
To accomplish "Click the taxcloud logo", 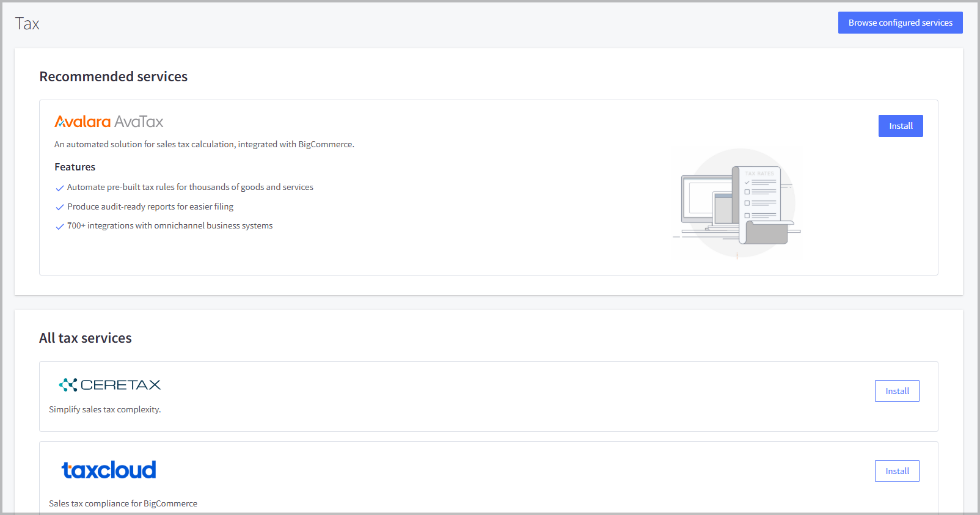I will coord(109,470).
